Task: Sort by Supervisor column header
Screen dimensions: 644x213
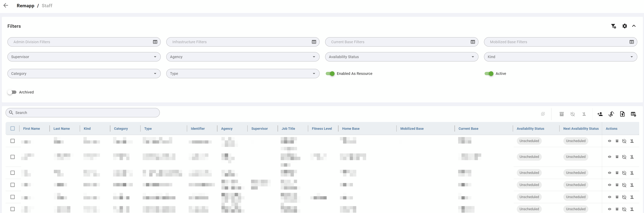Action: 259,128
